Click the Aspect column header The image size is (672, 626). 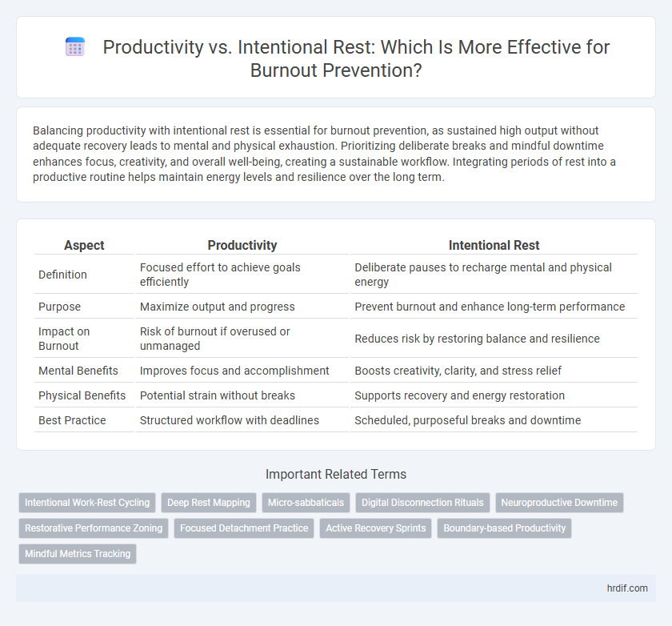[x=84, y=245]
